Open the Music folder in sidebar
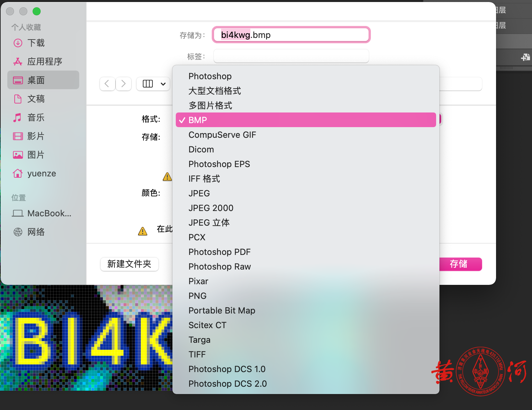The height and width of the screenshot is (410, 532). click(x=36, y=117)
